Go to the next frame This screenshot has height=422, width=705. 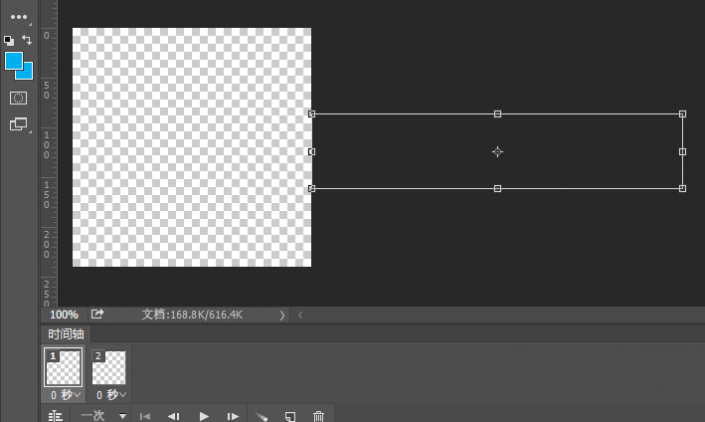[x=232, y=417]
